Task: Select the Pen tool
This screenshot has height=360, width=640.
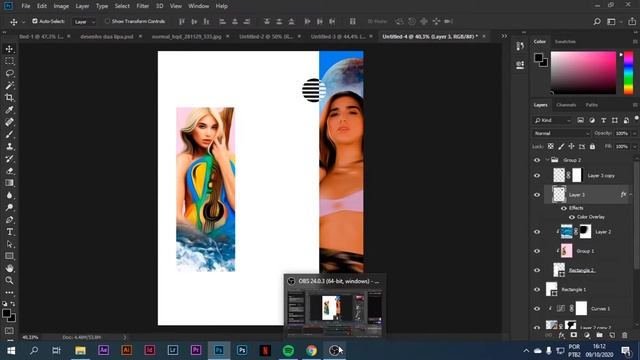Action: pyautogui.click(x=9, y=220)
